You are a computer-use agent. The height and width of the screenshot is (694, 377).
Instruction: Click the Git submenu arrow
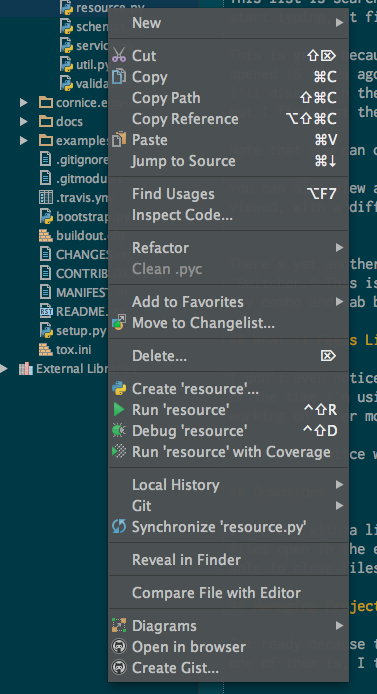[x=339, y=506]
